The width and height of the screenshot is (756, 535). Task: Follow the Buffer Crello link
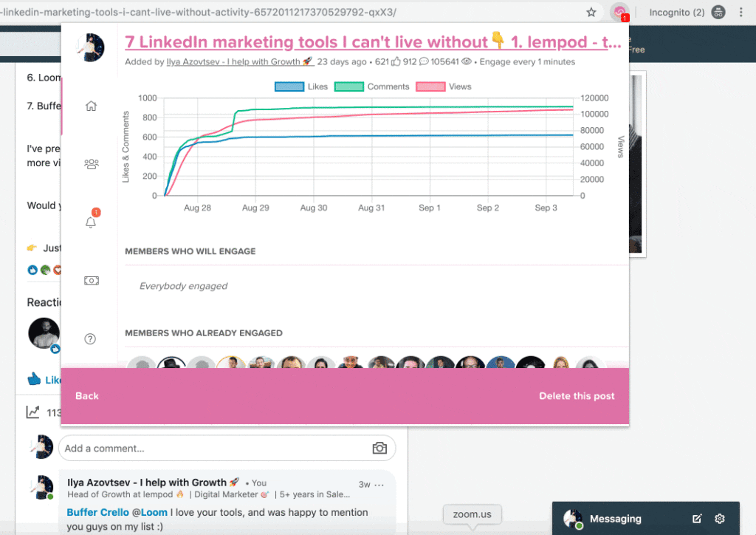point(98,512)
